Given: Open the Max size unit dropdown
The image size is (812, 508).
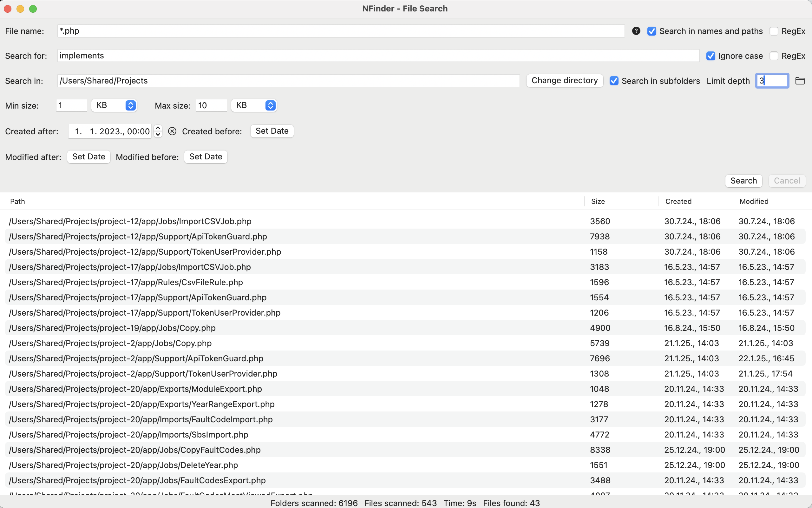Looking at the screenshot, I should (x=254, y=105).
